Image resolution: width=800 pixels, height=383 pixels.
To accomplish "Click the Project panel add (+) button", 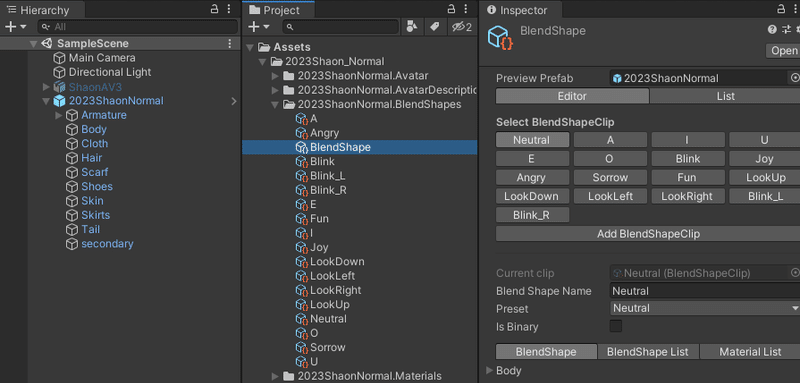I will [x=258, y=27].
